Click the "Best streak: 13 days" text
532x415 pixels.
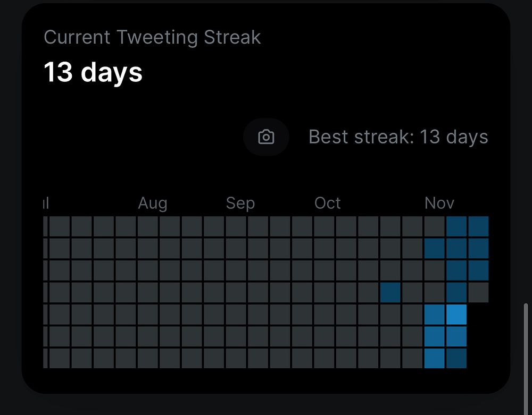click(398, 137)
